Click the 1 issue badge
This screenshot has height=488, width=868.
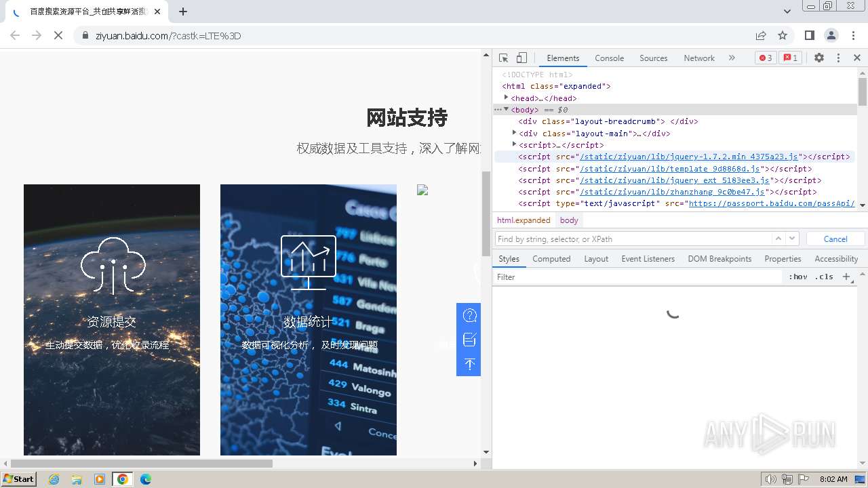[x=790, y=58]
